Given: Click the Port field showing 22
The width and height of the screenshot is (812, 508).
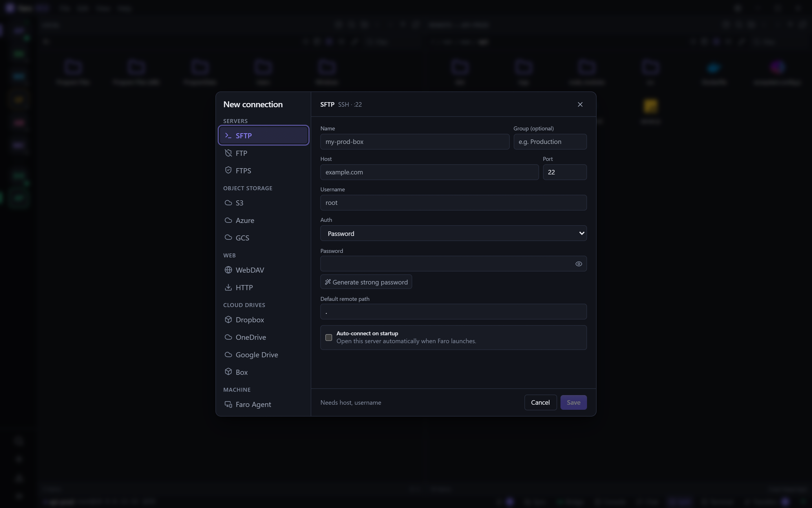Looking at the screenshot, I should tap(565, 172).
